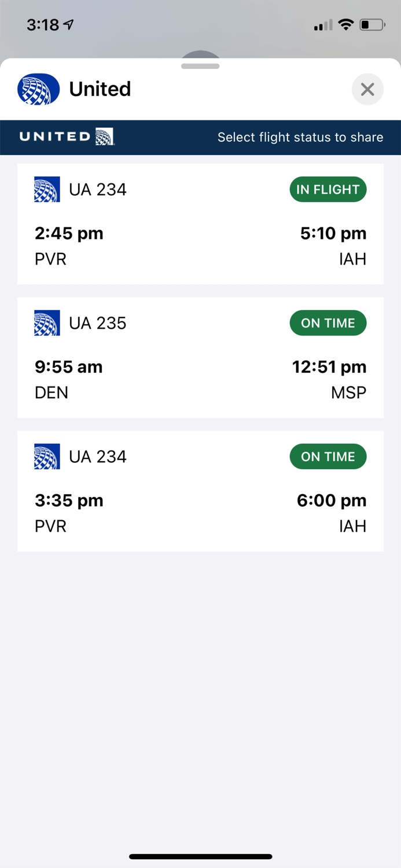
Task: Tap the United title in the sheet header
Action: click(x=100, y=89)
